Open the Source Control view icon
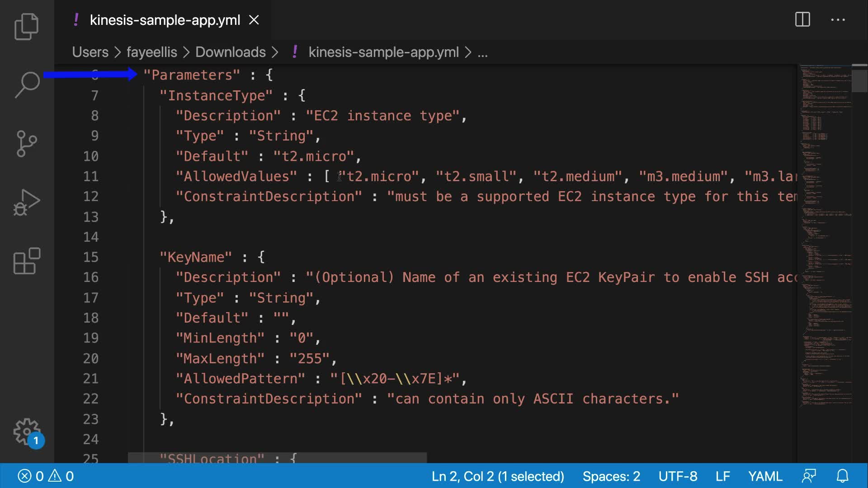The height and width of the screenshot is (488, 868). point(27,144)
